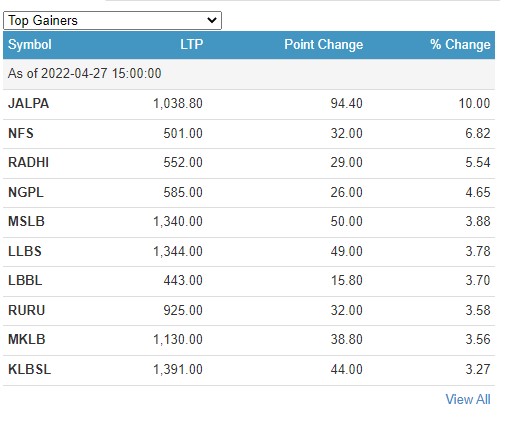Click KLBSL's 3.27 percent change value
The image size is (514, 430).
pos(478,369)
